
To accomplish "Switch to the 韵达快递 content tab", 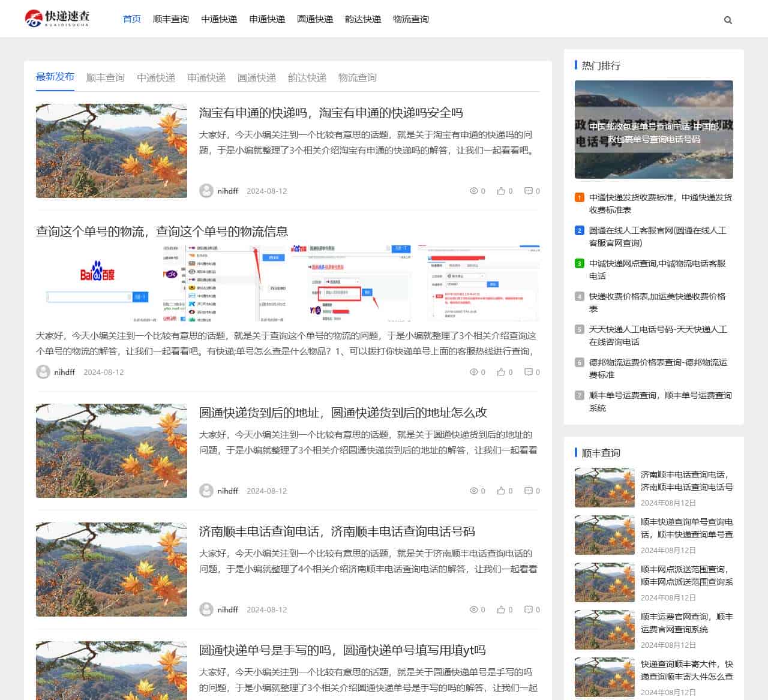I will (307, 77).
